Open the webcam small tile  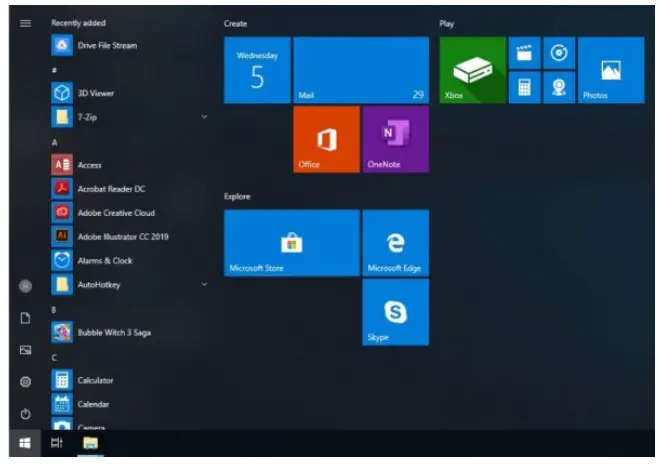click(559, 87)
